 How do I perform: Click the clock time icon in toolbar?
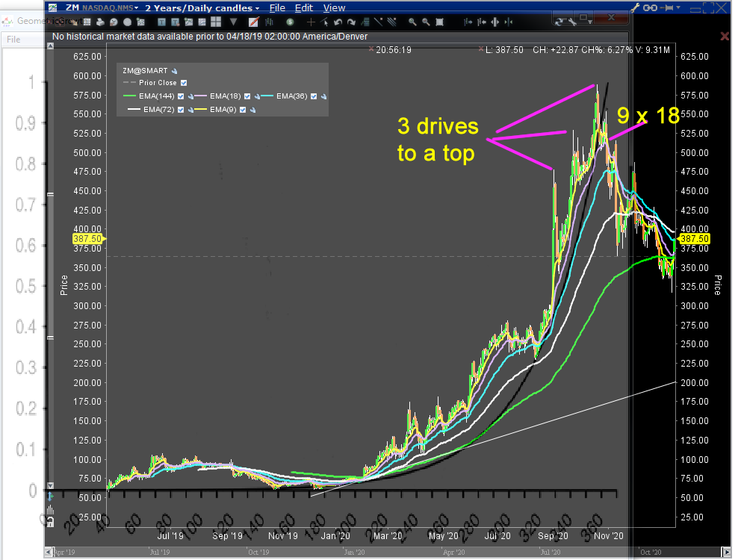tap(114, 22)
